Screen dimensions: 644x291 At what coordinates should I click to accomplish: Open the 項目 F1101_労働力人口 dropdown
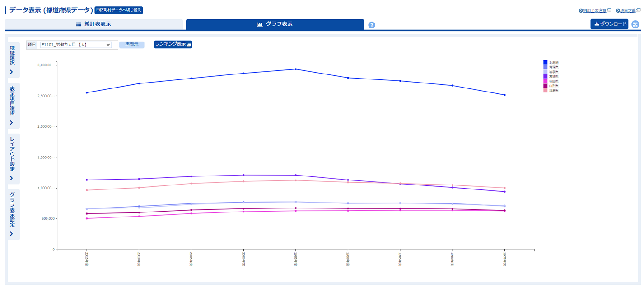(x=75, y=45)
